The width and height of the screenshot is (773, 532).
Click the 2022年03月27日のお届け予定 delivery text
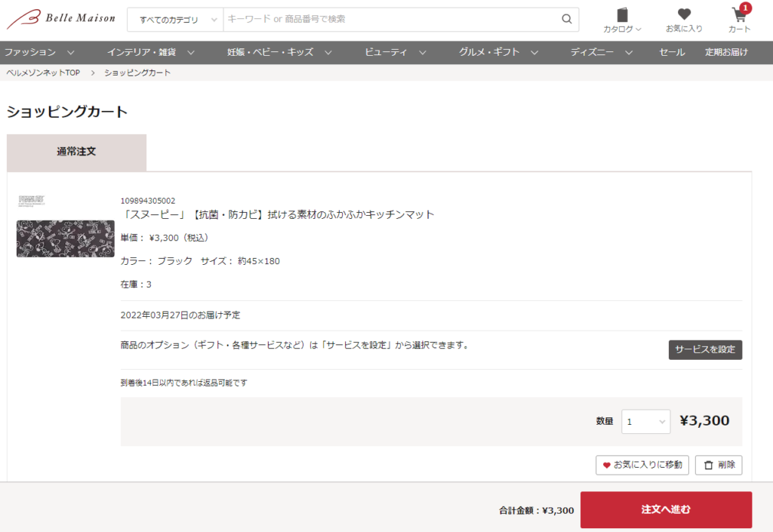pyautogui.click(x=180, y=315)
